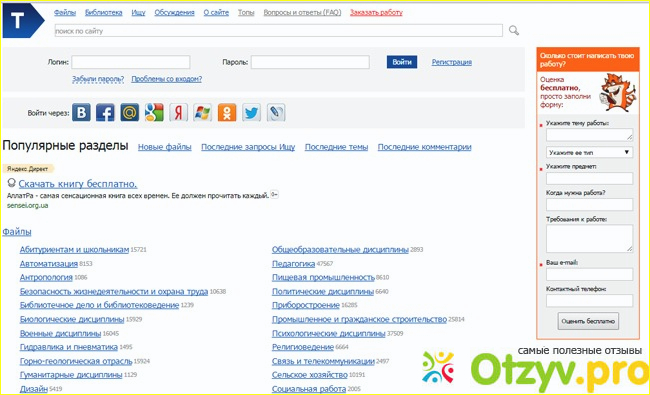
Task: Log in via Twitter icon
Action: pos(251,112)
